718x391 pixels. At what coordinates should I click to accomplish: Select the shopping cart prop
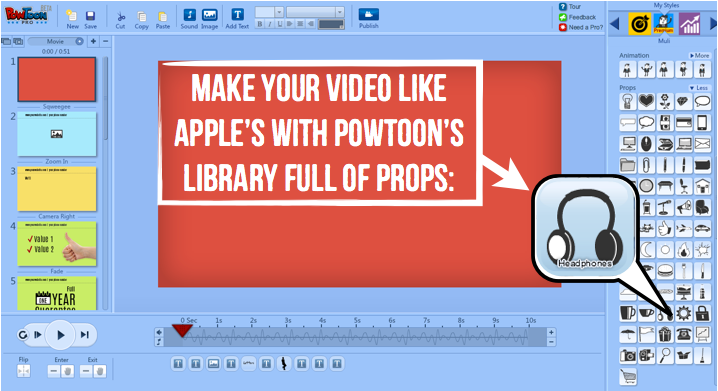(x=628, y=377)
